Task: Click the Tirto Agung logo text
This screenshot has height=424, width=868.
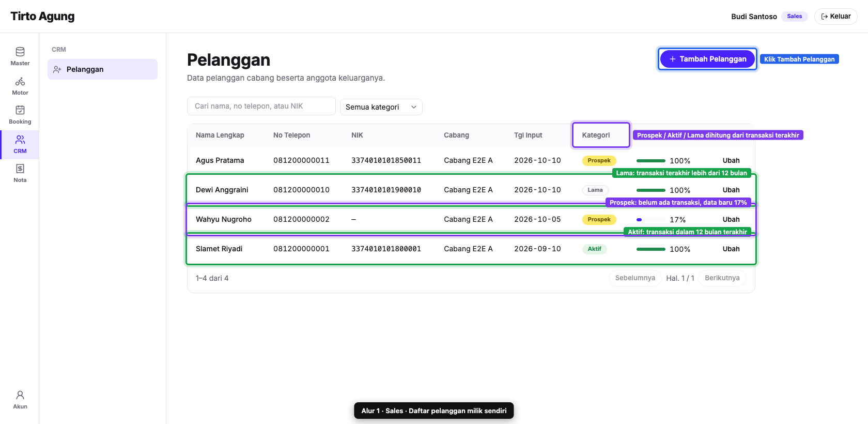Action: 42,16
